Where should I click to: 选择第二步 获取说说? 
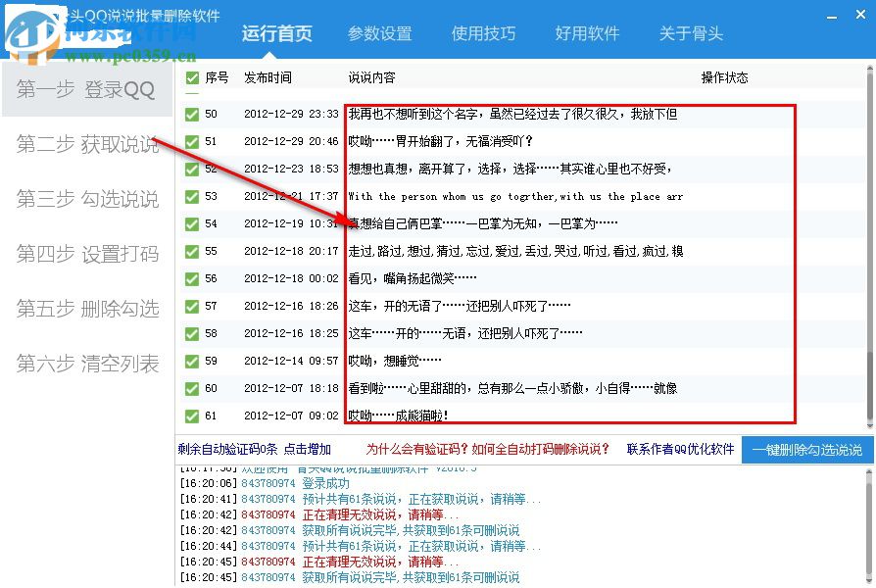coord(87,145)
